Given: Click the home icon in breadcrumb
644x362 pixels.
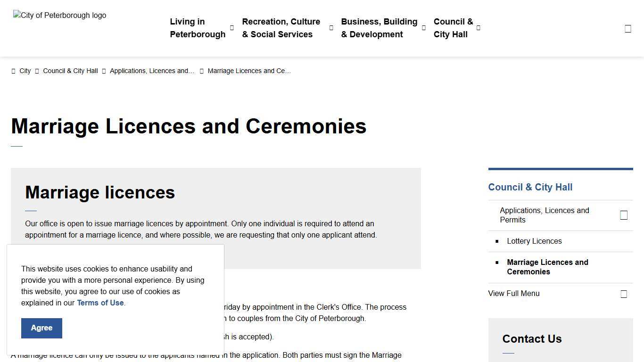Looking at the screenshot, I should coord(14,71).
